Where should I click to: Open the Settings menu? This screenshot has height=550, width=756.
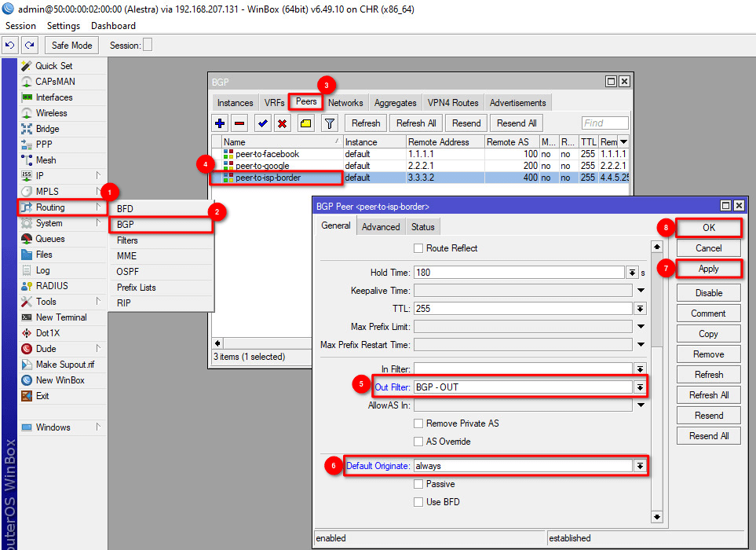(64, 26)
